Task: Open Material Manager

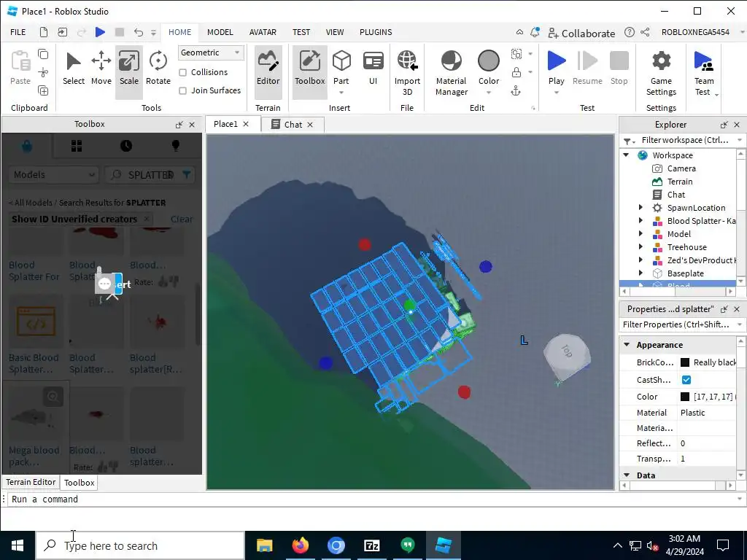Action: pyautogui.click(x=451, y=73)
